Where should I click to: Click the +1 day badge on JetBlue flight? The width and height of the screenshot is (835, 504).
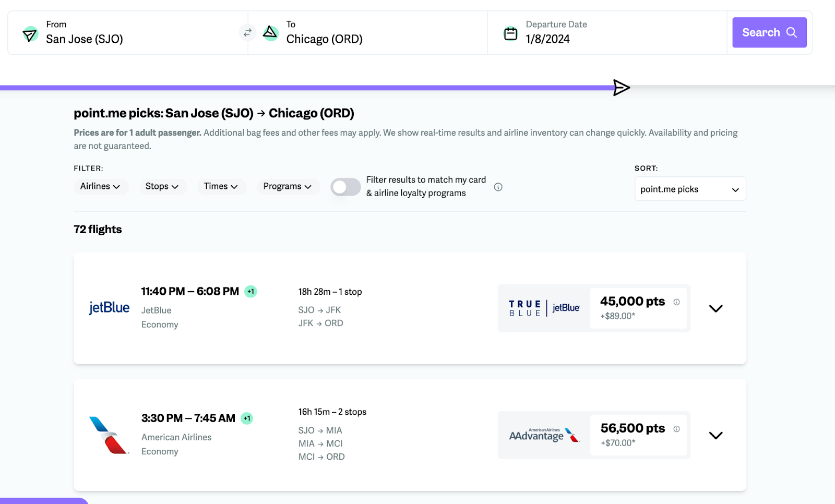tap(251, 292)
